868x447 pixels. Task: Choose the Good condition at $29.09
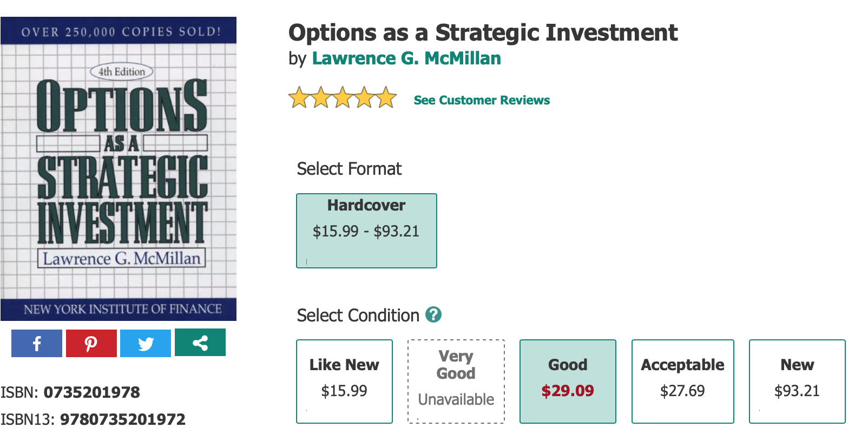[x=568, y=381]
